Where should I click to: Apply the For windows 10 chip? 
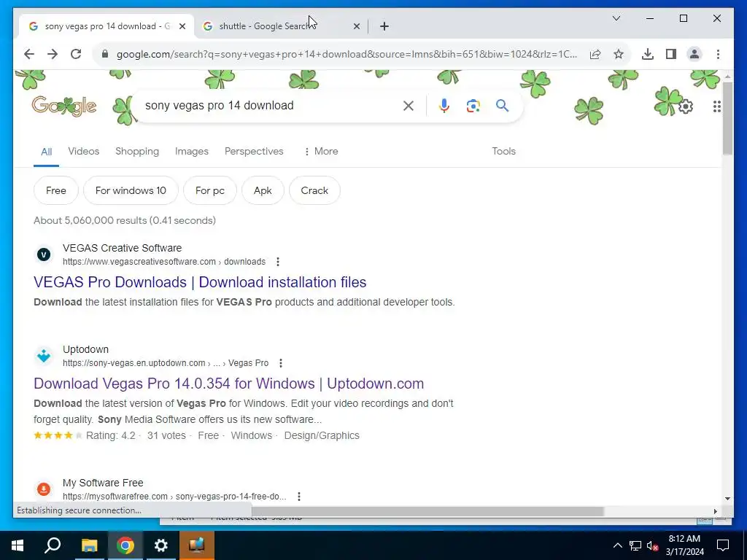click(x=131, y=190)
